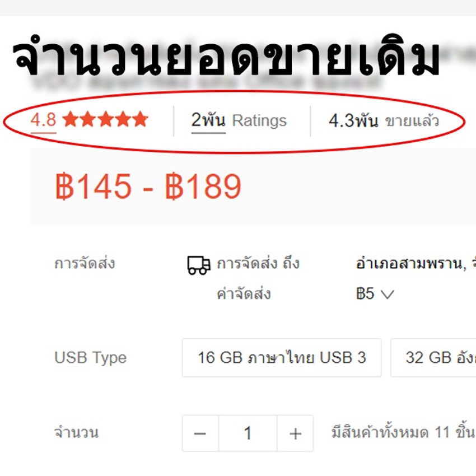
Task: Click the fifth orange rating star
Action: 141,119
